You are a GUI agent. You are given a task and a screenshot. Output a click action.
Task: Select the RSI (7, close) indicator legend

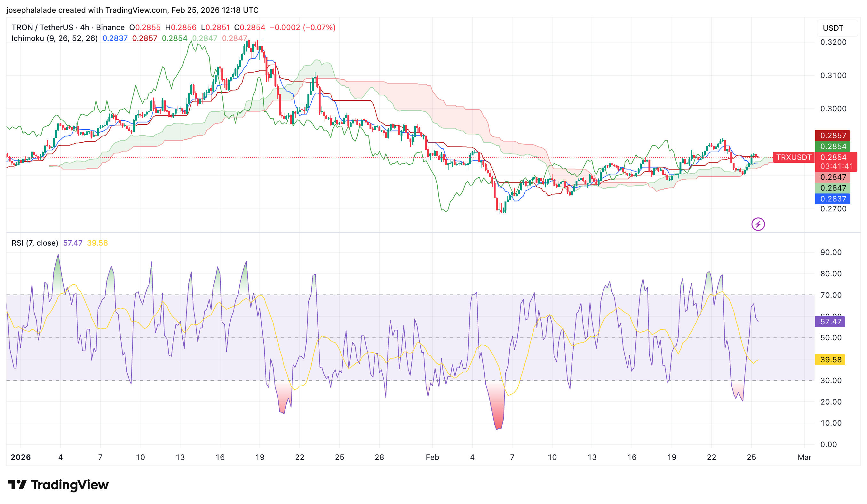pyautogui.click(x=35, y=243)
